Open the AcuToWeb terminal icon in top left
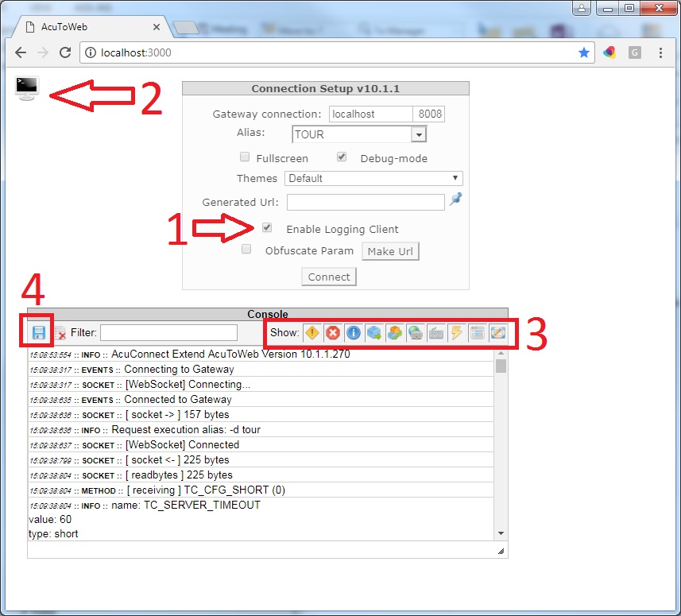Viewport: 681px width, 616px height. [26, 89]
